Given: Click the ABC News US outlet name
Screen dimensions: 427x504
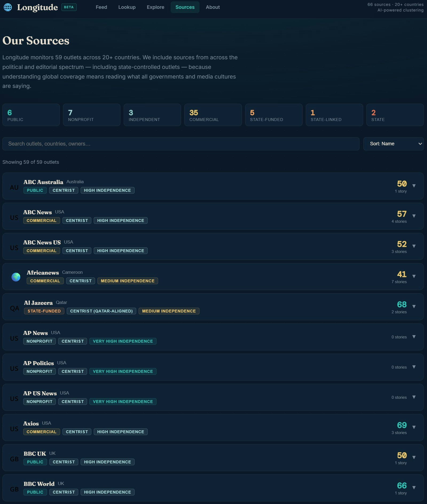Looking at the screenshot, I should click(42, 242).
